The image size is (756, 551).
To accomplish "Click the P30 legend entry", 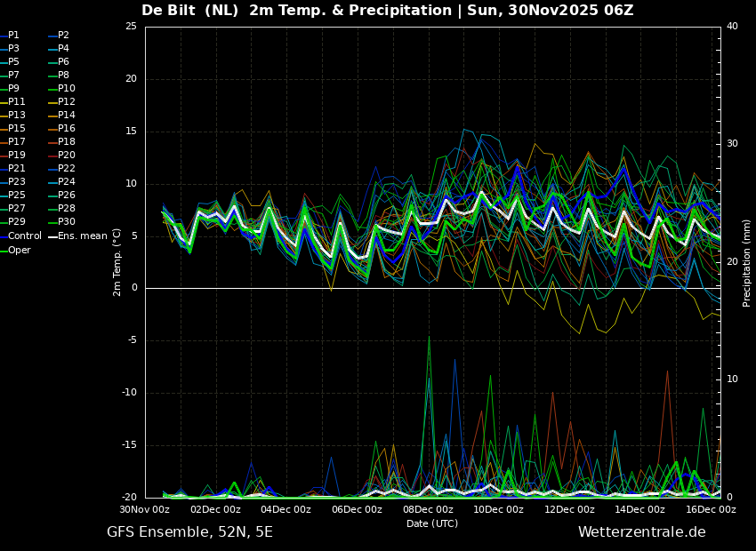I will click(x=67, y=222).
